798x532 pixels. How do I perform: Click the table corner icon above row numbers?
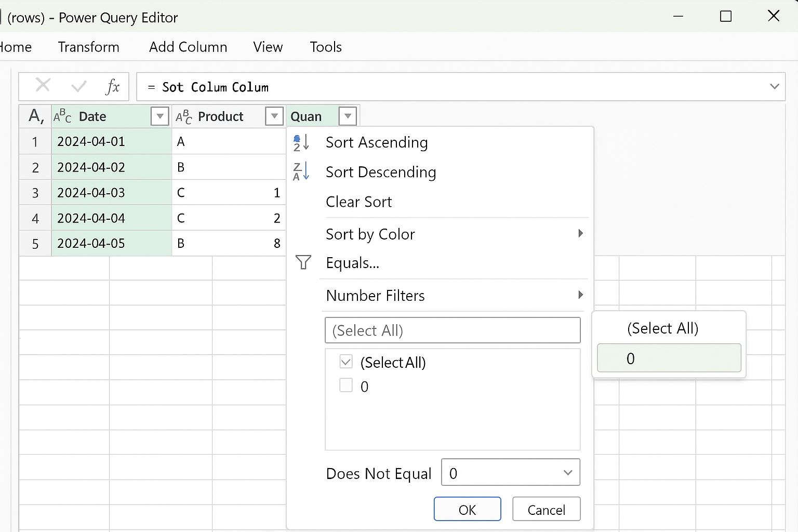coord(35,116)
